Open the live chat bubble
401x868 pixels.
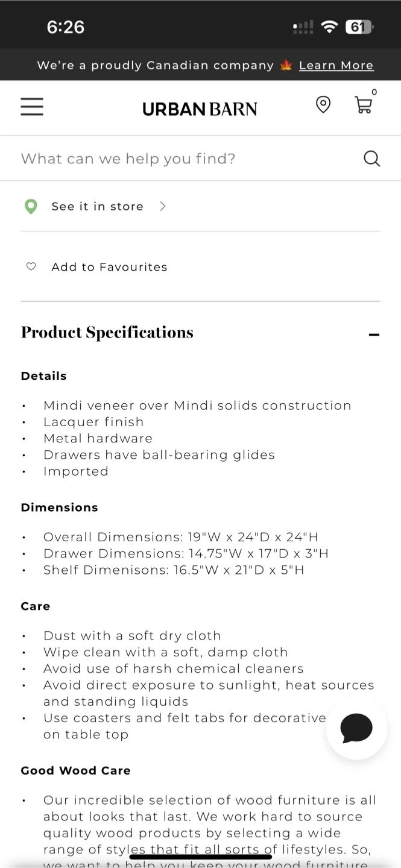pyautogui.click(x=356, y=728)
